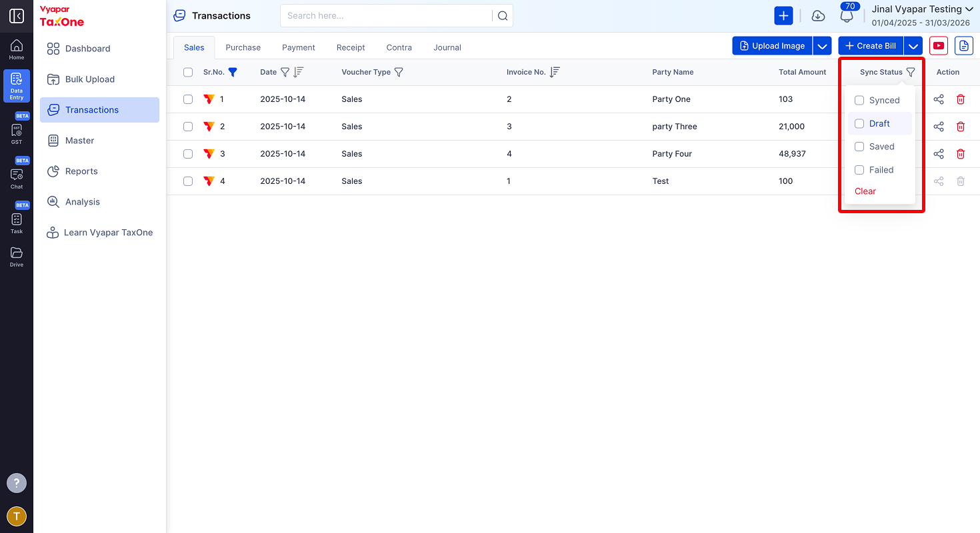Open Dashboard in the sidebar

tap(99, 49)
